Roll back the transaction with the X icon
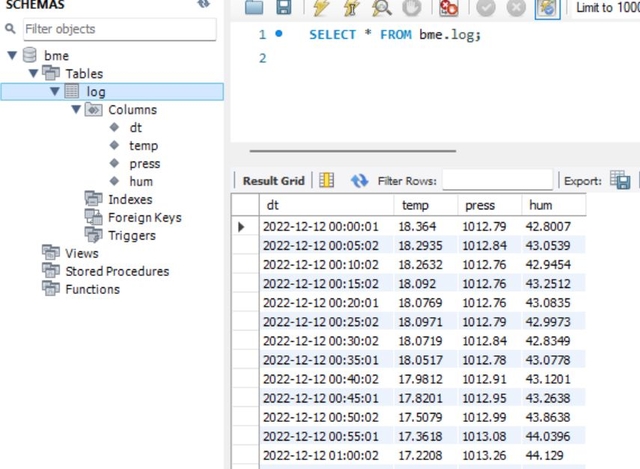 516,7
